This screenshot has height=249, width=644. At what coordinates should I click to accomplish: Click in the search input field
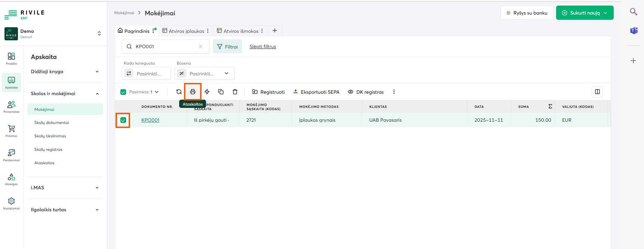165,47
